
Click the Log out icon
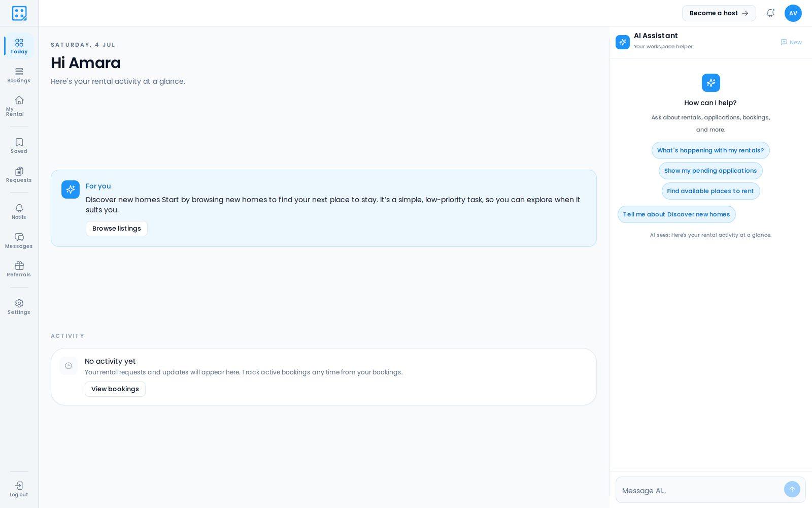click(x=19, y=490)
